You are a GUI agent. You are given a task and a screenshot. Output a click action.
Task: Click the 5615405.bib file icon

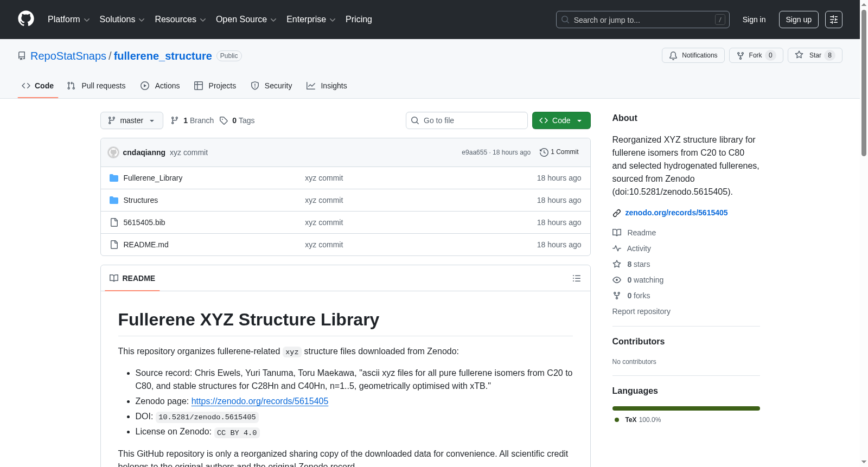114,222
